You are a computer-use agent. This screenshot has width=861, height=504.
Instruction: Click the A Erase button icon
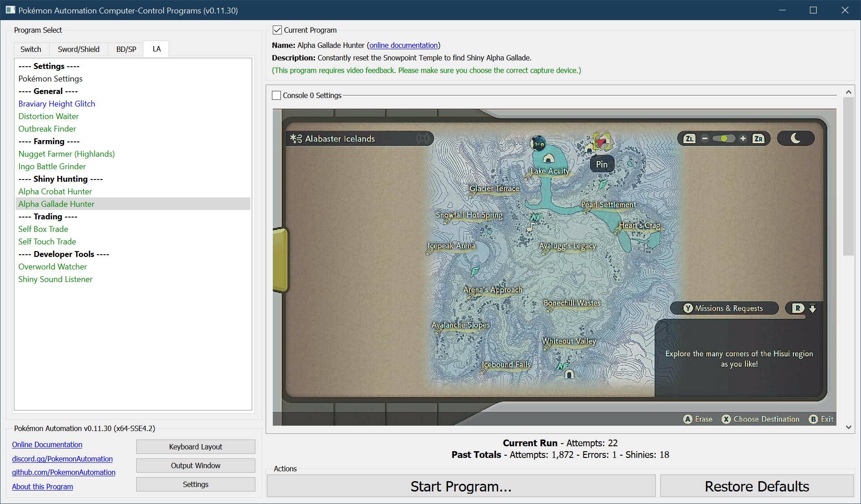coord(688,419)
